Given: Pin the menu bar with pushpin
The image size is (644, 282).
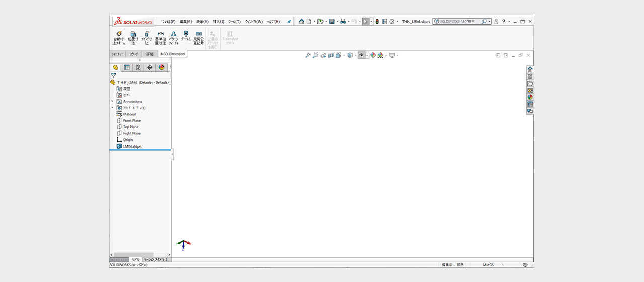Looking at the screenshot, I should pos(289,22).
